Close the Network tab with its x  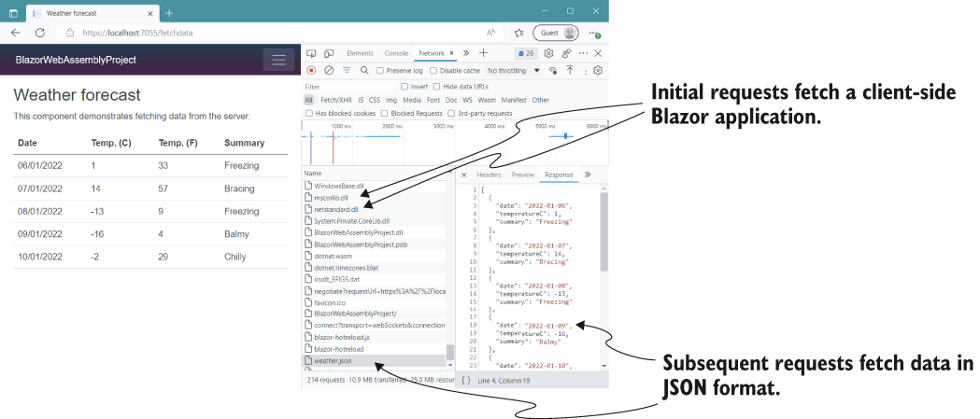point(453,54)
